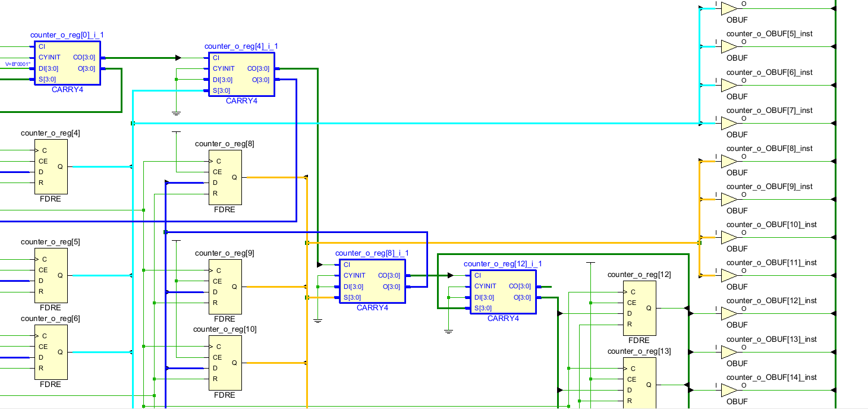Screen dimensions: 868x409
Task: Click the text 'counter_o_OBUF[11]_inst'
Action: tap(772, 263)
